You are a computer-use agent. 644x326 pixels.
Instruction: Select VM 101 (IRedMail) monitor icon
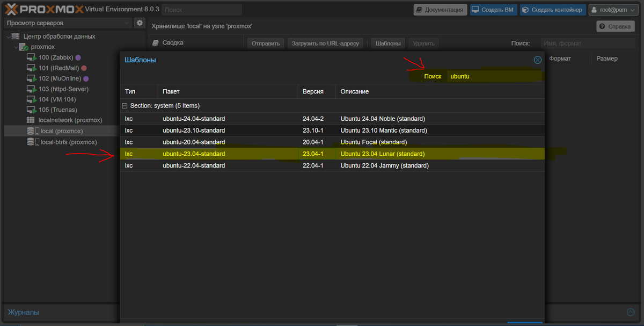[32, 68]
